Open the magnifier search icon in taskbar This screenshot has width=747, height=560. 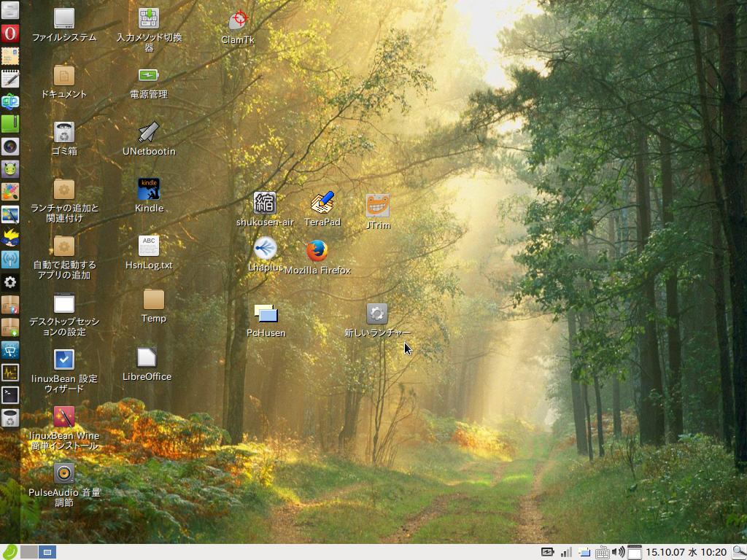pos(739,553)
